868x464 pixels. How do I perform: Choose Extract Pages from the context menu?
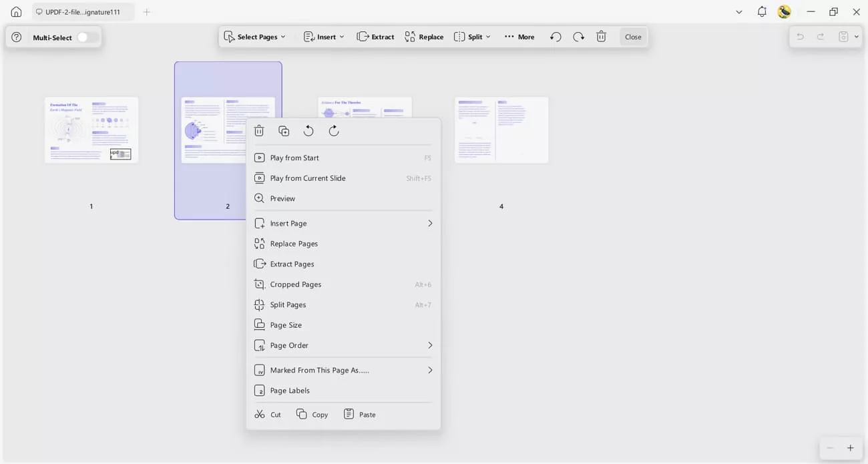coord(291,263)
